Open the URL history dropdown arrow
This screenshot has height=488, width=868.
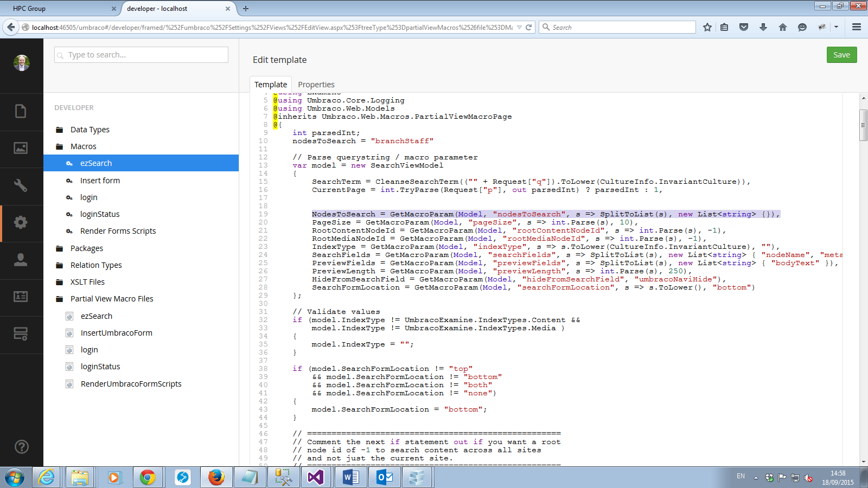click(x=520, y=27)
